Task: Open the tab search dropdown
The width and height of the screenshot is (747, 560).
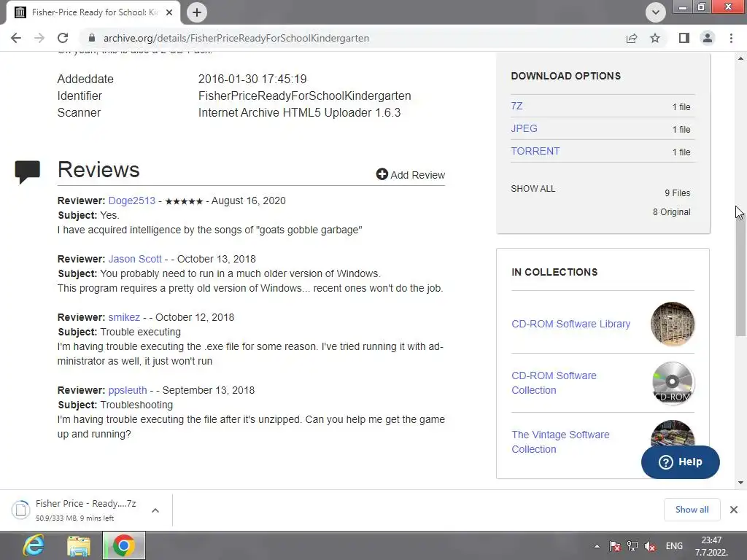Action: tap(656, 12)
